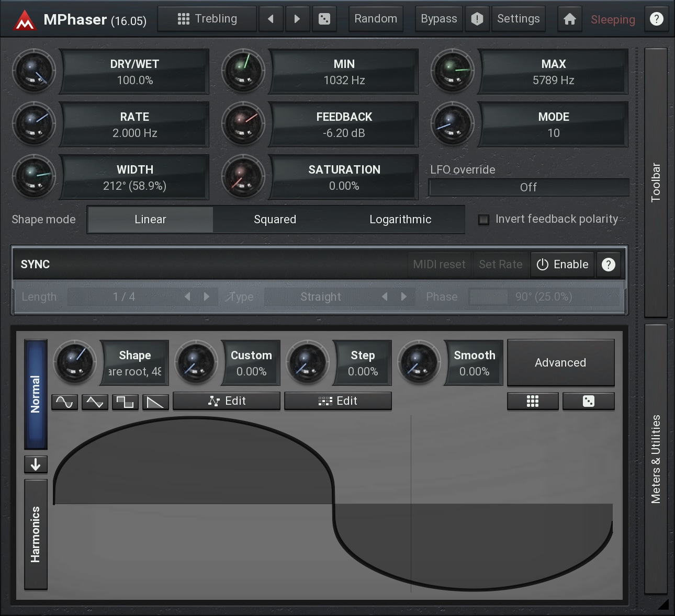Click the exclamation shield panic icon

pos(477,19)
